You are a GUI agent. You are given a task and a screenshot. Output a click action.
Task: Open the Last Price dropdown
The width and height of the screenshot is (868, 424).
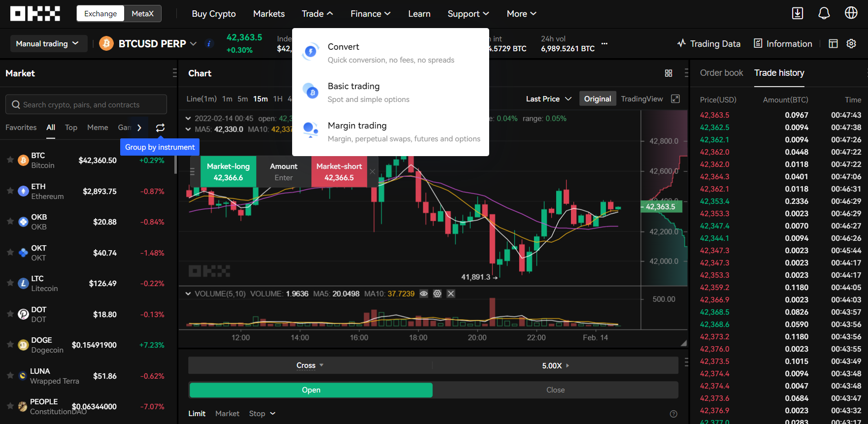(548, 99)
